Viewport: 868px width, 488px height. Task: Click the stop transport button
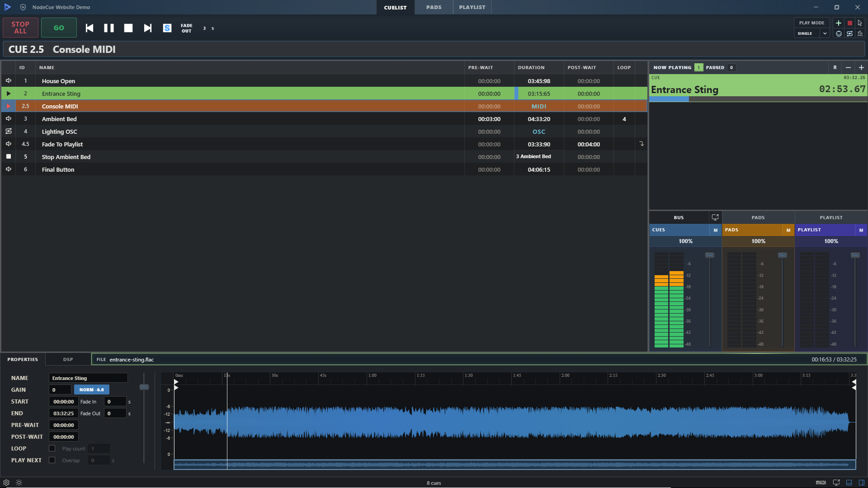click(128, 28)
